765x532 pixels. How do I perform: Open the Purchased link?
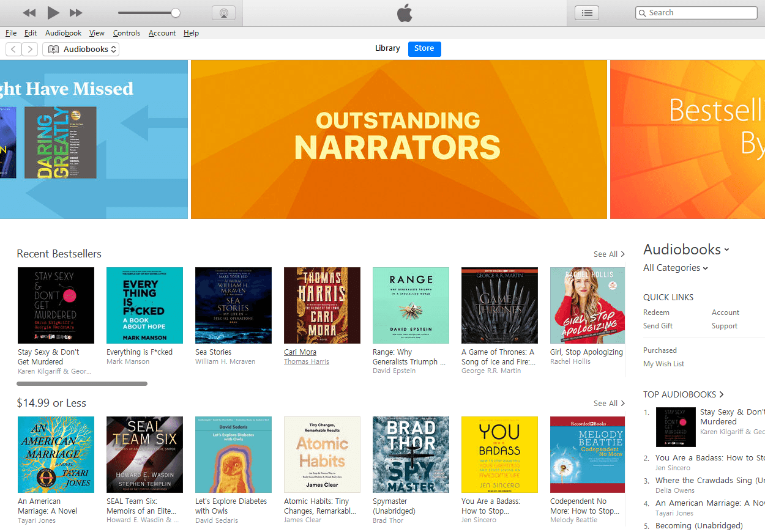click(x=660, y=350)
